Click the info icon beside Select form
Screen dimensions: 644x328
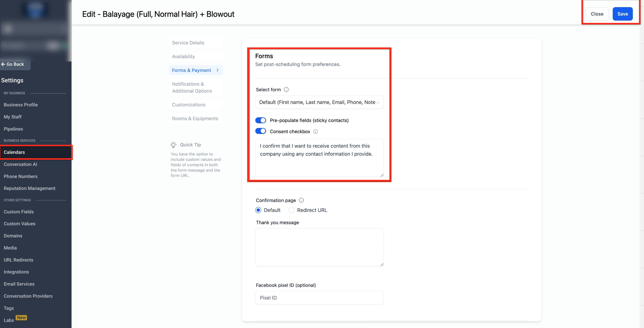(x=286, y=89)
